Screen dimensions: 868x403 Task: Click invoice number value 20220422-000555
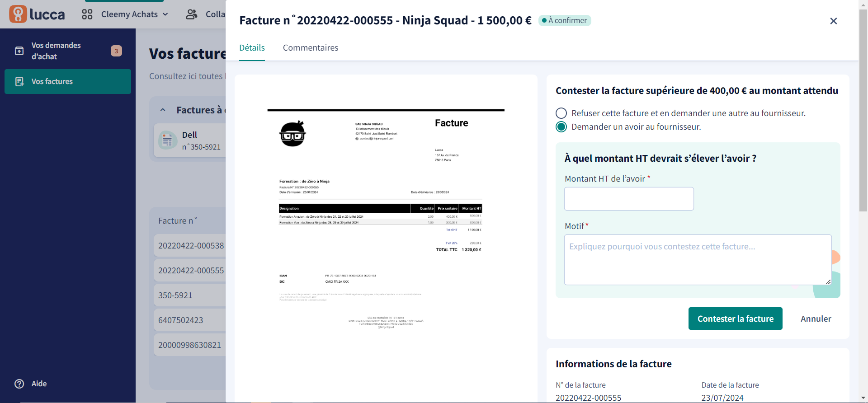[588, 398]
